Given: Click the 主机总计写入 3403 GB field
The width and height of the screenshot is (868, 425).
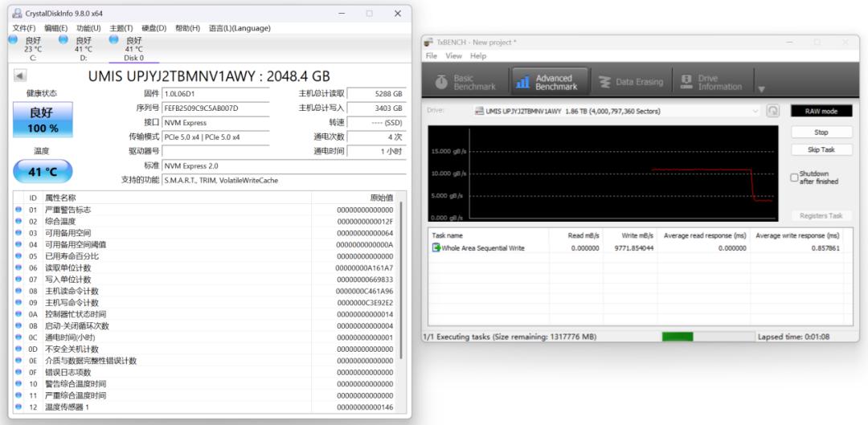Looking at the screenshot, I should (x=376, y=108).
